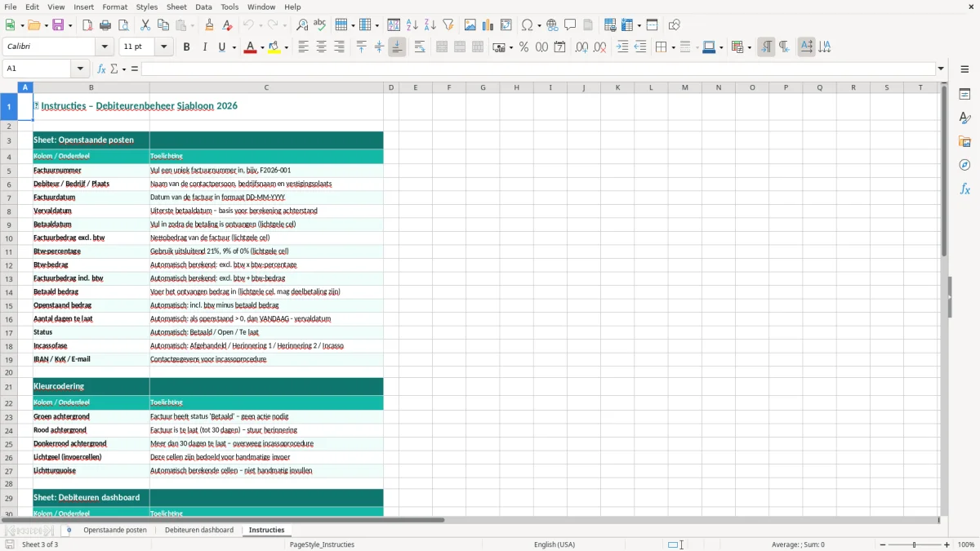Expand the formula bar
This screenshot has height=551, width=980.
tap(941, 69)
